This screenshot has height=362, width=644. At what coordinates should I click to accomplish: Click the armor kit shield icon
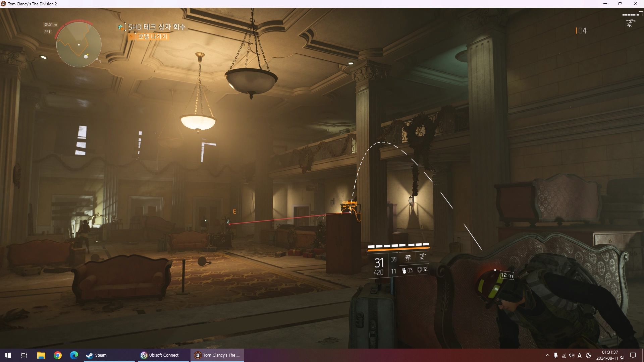pyautogui.click(x=419, y=270)
